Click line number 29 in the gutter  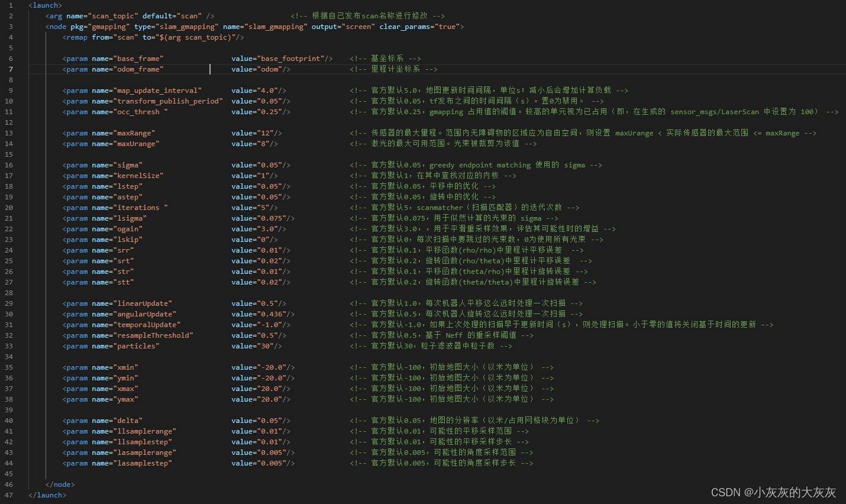[9, 303]
